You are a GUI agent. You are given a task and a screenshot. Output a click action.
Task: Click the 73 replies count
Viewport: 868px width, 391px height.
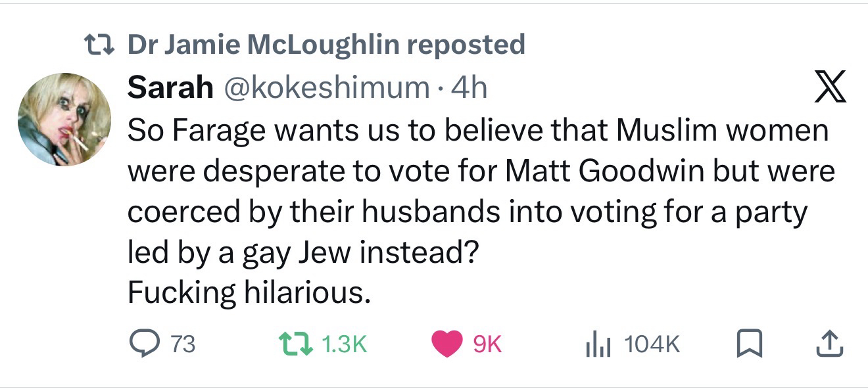click(x=183, y=344)
